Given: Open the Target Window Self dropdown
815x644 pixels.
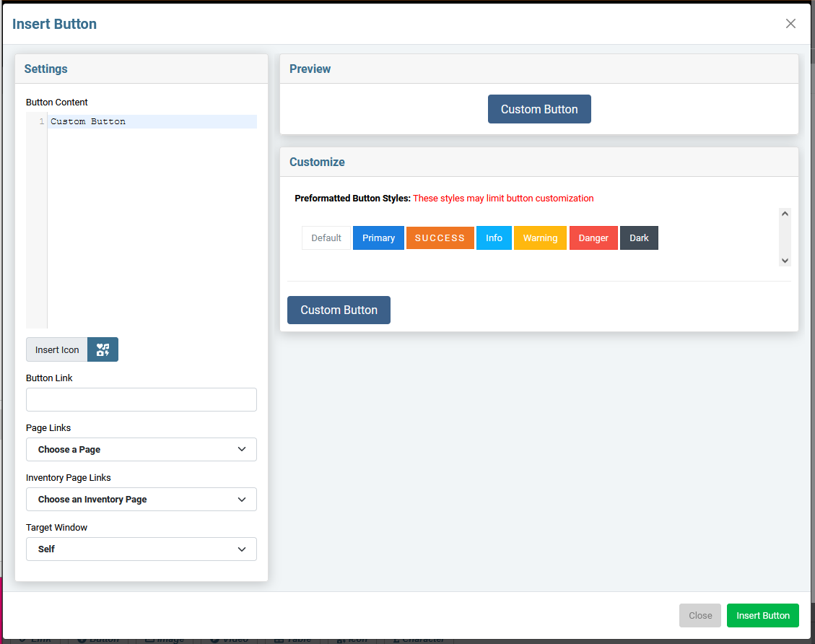Looking at the screenshot, I should pyautogui.click(x=141, y=549).
